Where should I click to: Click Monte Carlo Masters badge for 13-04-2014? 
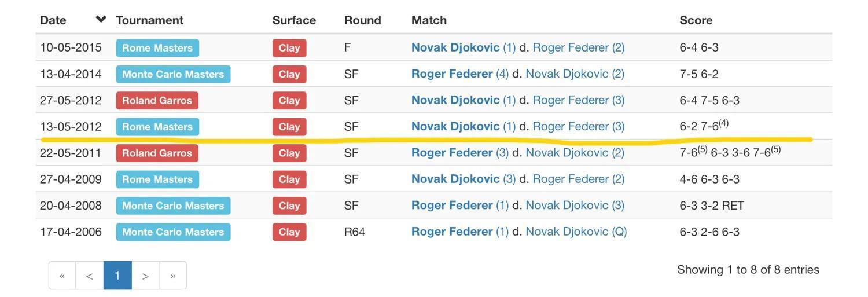click(x=173, y=74)
